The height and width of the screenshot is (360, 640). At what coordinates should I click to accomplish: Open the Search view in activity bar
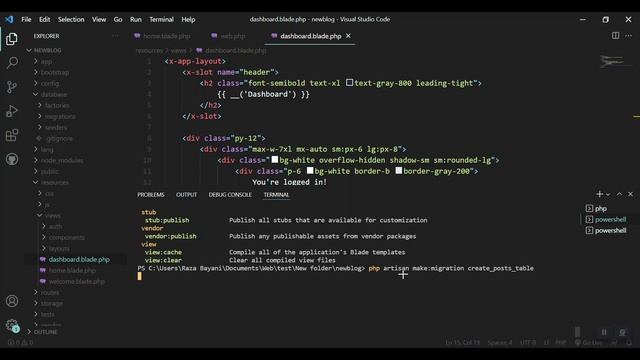[12, 62]
